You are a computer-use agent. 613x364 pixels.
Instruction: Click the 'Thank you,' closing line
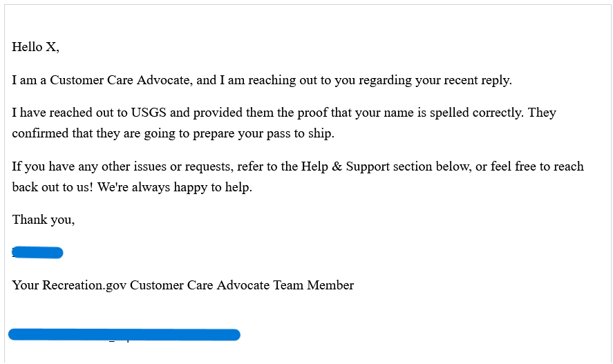[x=43, y=220]
